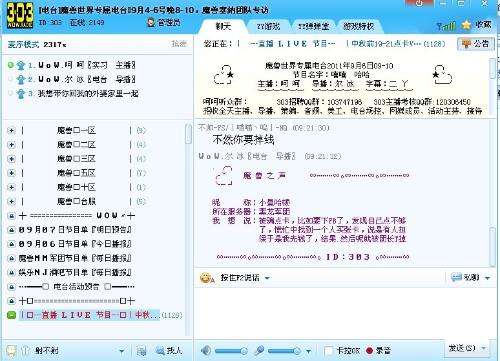The height and width of the screenshot is (361, 500).
Task: Click the signal strength icon
Action: pos(446,26)
